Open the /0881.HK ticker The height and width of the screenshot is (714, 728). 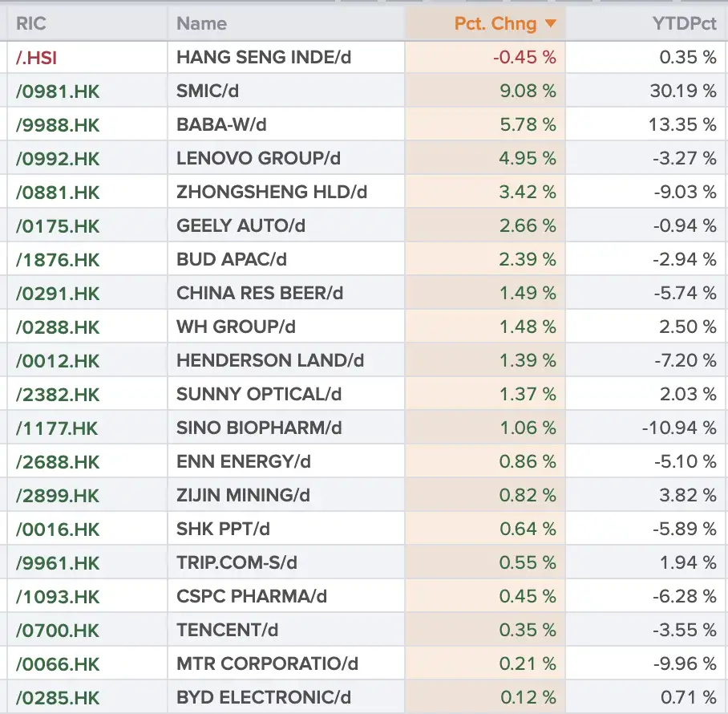[x=58, y=193]
